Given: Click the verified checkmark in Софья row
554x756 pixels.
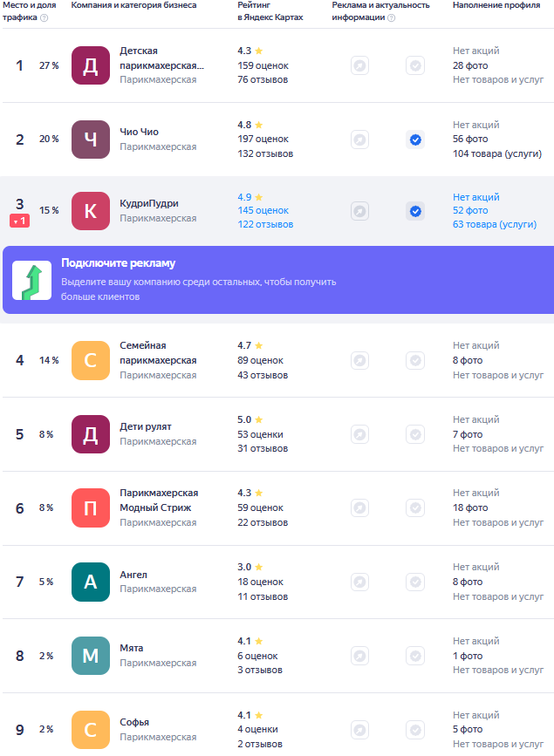Looking at the screenshot, I should point(415,730).
